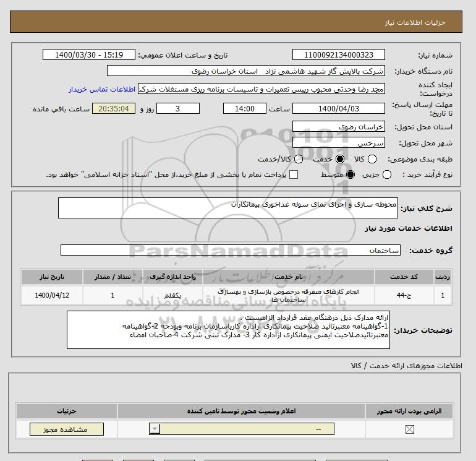Select the خدمت radio button
476x461 pixels.
click(x=340, y=159)
